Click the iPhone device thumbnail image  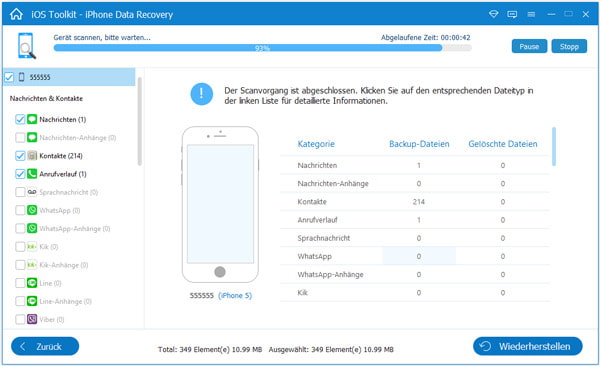coord(220,204)
